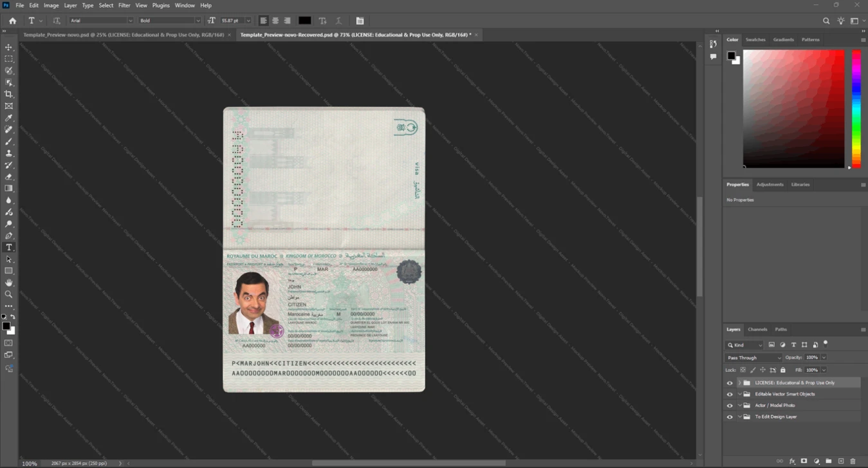Switch to the Channels tab
This screenshot has height=468, width=868.
click(x=757, y=330)
